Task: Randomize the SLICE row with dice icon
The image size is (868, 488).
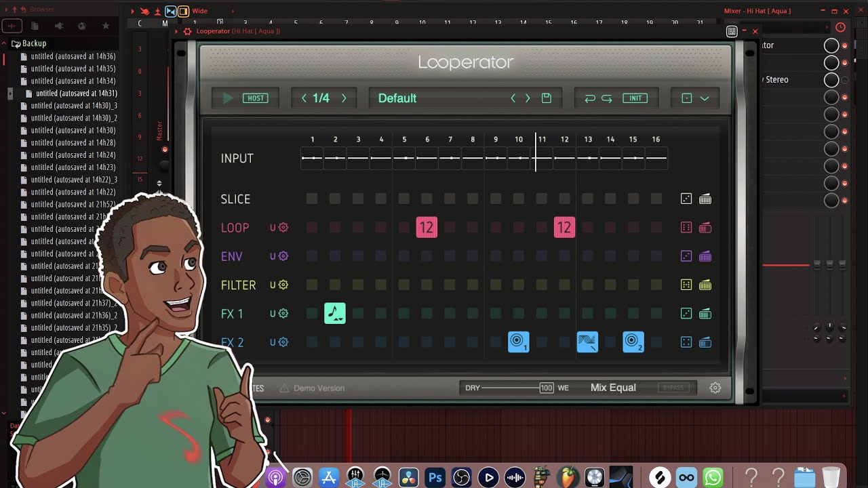Action: click(x=686, y=199)
